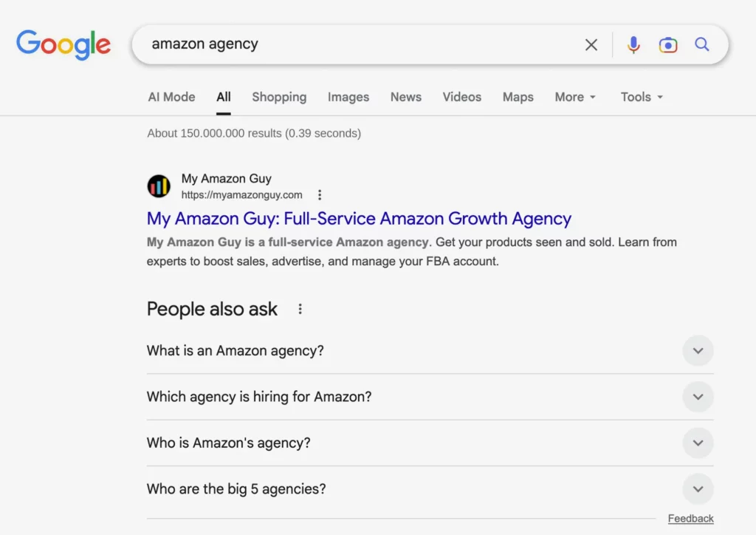This screenshot has width=756, height=535.
Task: Open the Tools dropdown
Action: tap(641, 97)
